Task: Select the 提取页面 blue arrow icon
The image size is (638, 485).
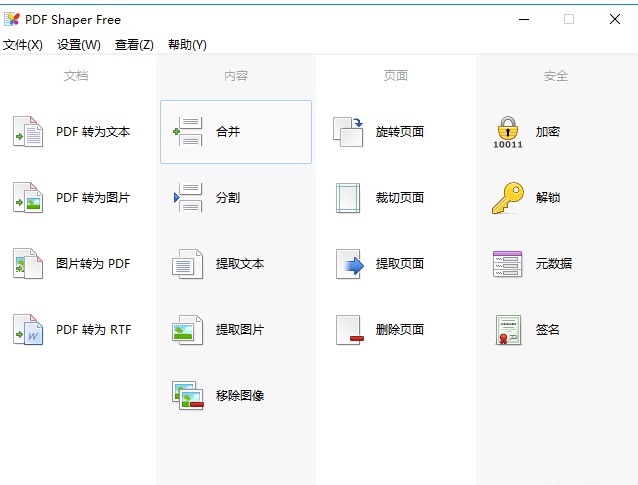Action: pyautogui.click(x=350, y=264)
